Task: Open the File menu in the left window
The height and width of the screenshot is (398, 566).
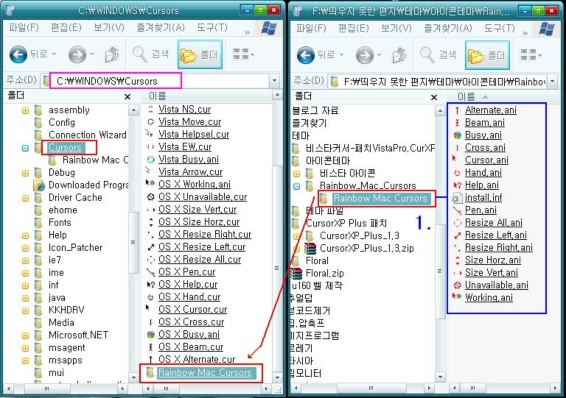Action: tap(24, 27)
